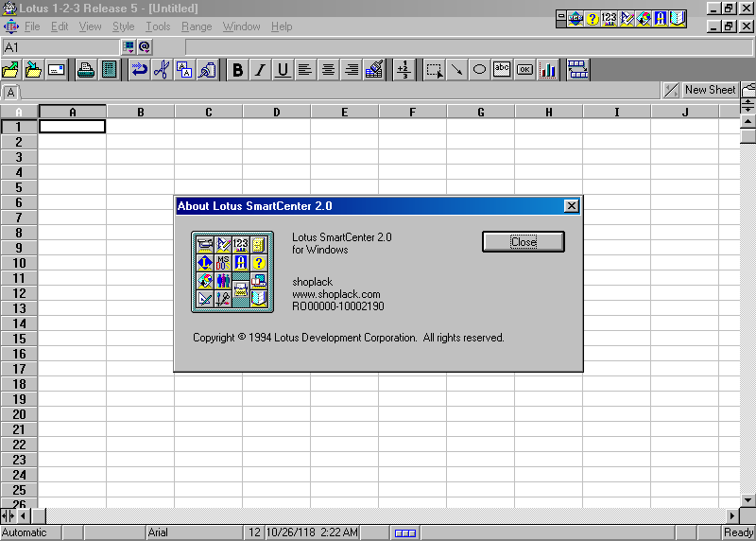Viewport: 756px width, 541px height.
Task: Click the contents edit box
Action: [469, 47]
